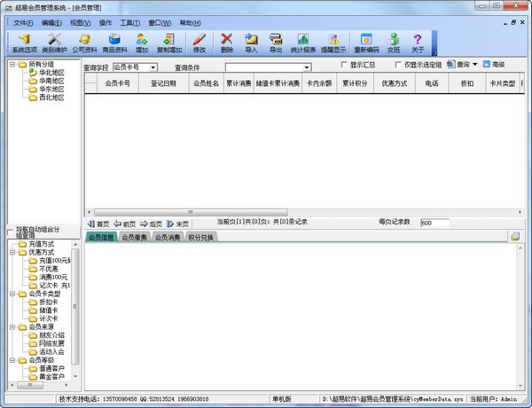Screen dimensions: 532x408
Task: Click the 每页记录数 input field
Action: coord(434,223)
